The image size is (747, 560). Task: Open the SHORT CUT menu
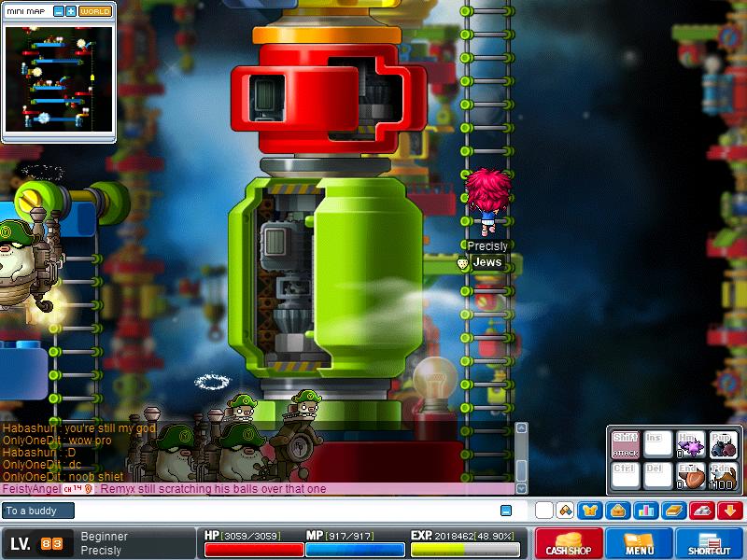point(710,543)
